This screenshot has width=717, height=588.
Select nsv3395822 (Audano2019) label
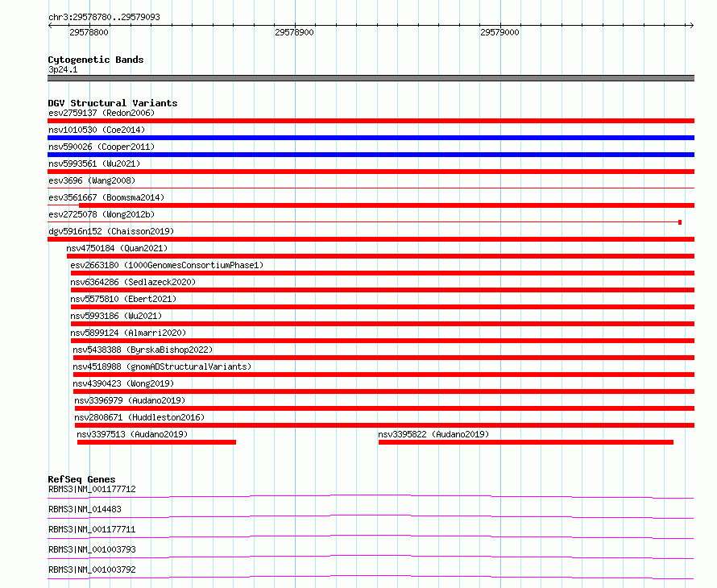433,434
